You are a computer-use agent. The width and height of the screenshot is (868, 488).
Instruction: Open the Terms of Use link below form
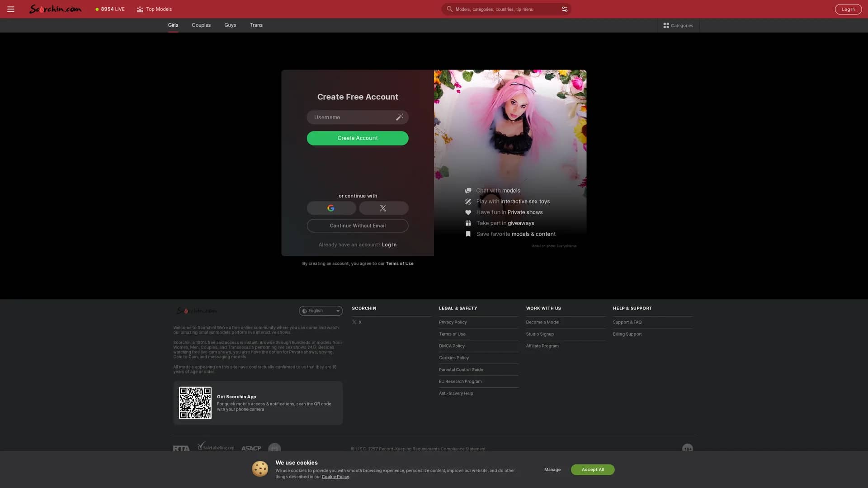click(x=399, y=264)
